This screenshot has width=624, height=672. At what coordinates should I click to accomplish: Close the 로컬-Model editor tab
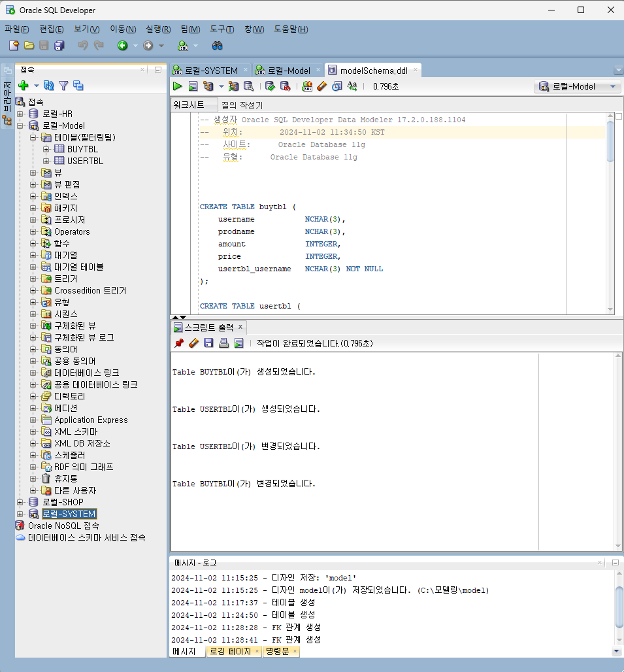pos(318,69)
